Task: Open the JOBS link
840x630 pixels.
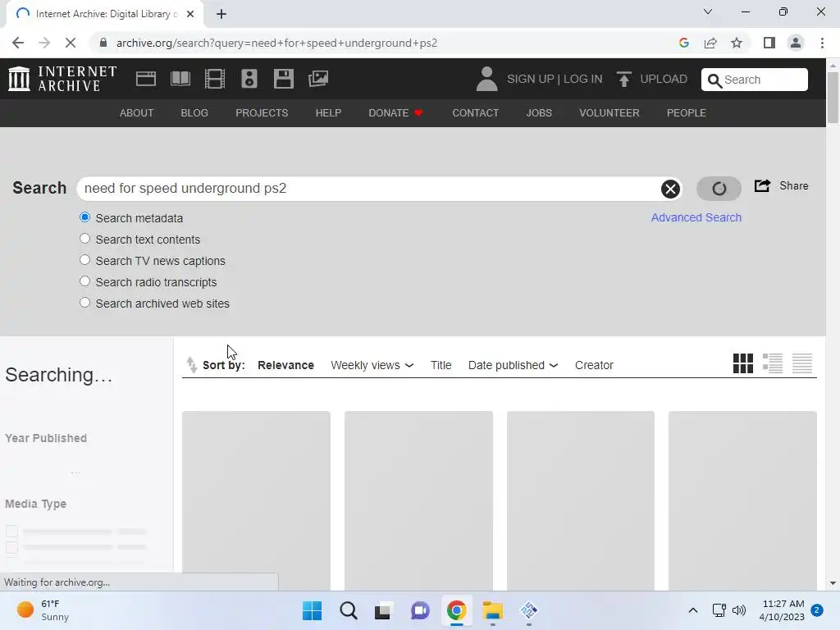Action: pos(539,113)
